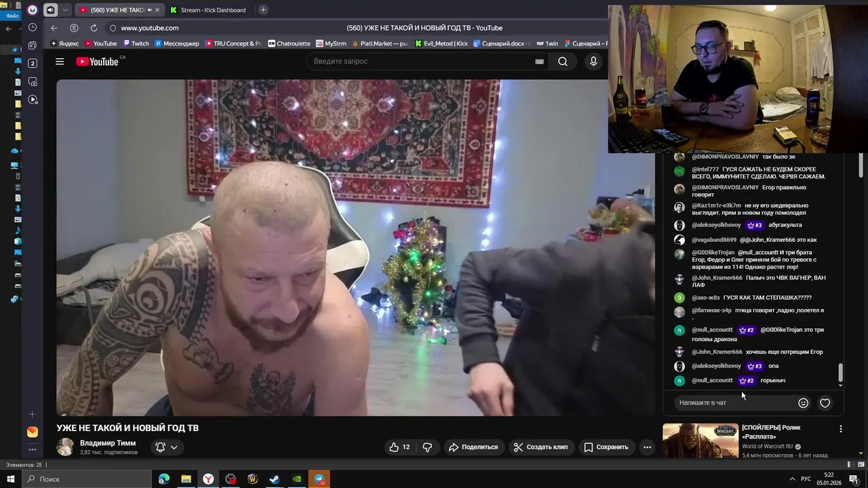
Task: Open File Explorer from the taskbar
Action: click(186, 479)
